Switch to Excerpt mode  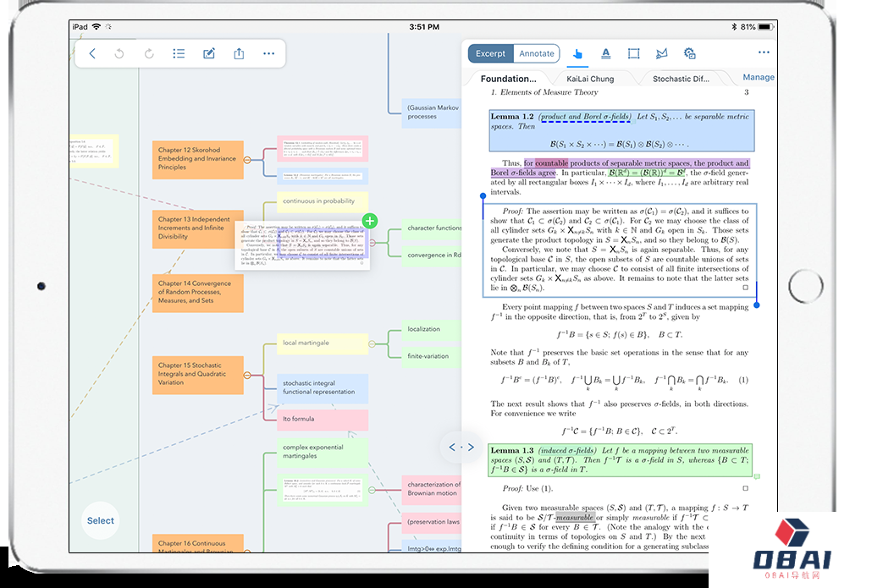point(490,53)
